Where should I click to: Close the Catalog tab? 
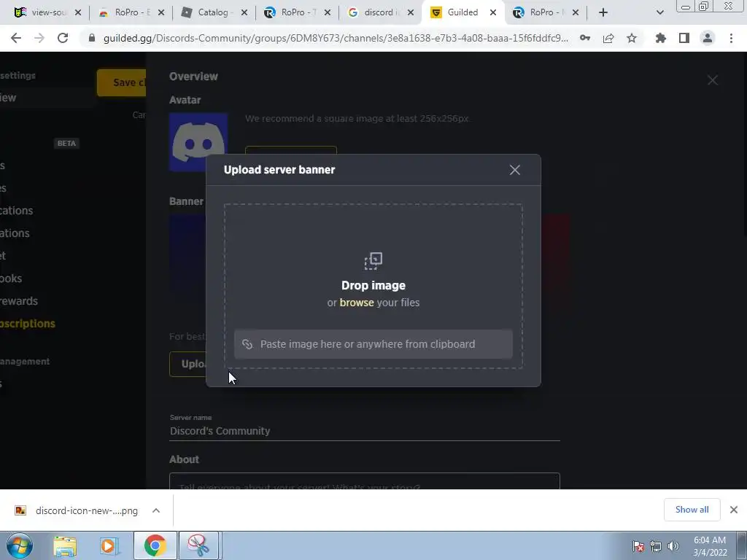[x=244, y=13]
